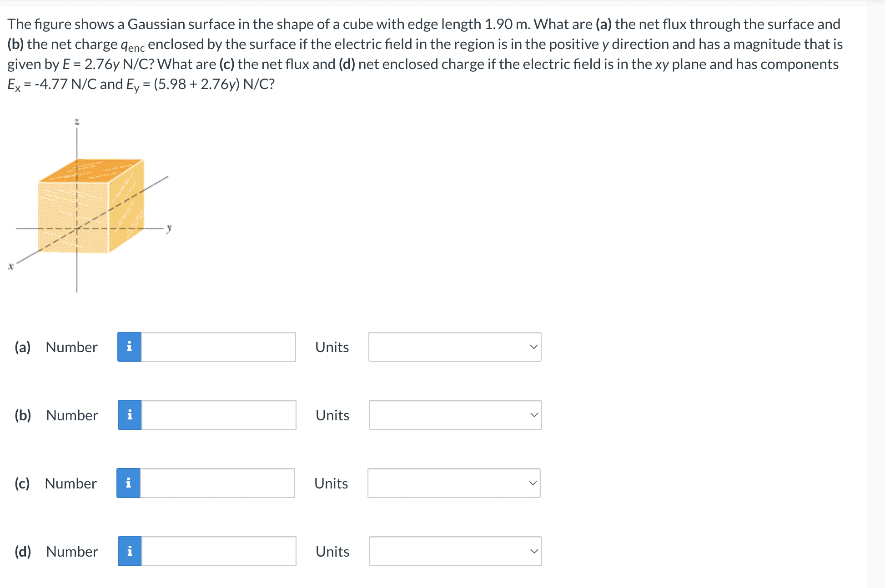The width and height of the screenshot is (885, 588).
Task: Click into the Number field for part (d)
Action: coord(218,551)
